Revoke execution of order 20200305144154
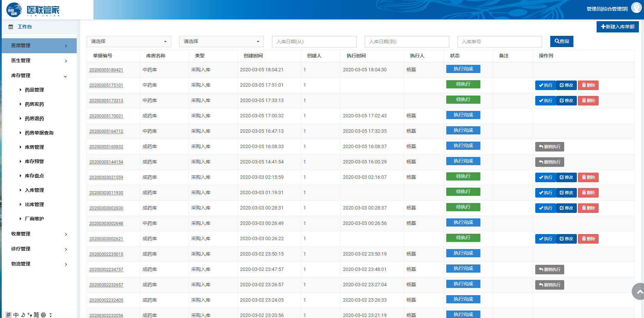This screenshot has width=644, height=318. pyautogui.click(x=550, y=162)
